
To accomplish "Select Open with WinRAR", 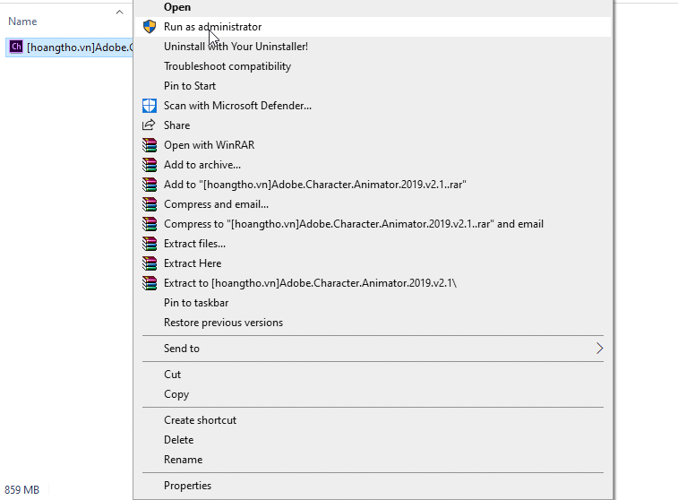I will 373,145.
